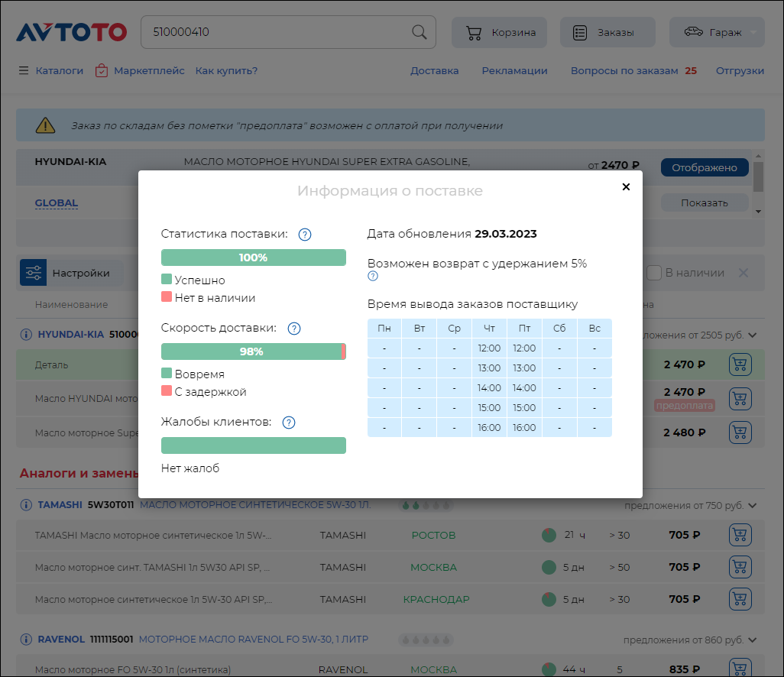Open Отгрузки link
784x677 pixels.
[x=740, y=70]
